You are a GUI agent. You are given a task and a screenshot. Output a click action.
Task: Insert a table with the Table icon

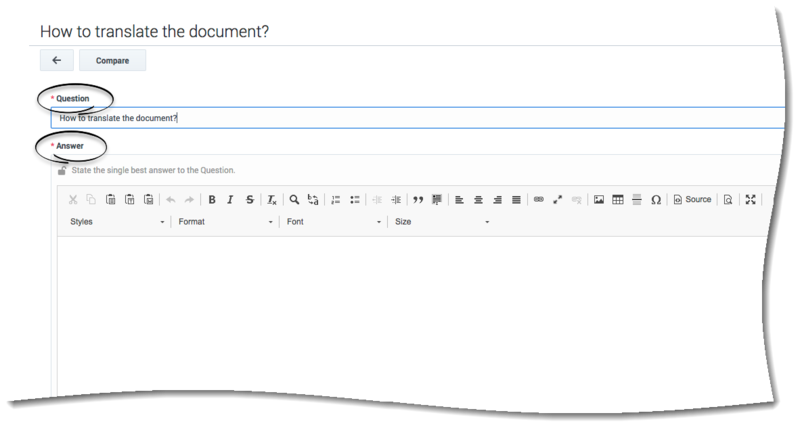pos(618,199)
